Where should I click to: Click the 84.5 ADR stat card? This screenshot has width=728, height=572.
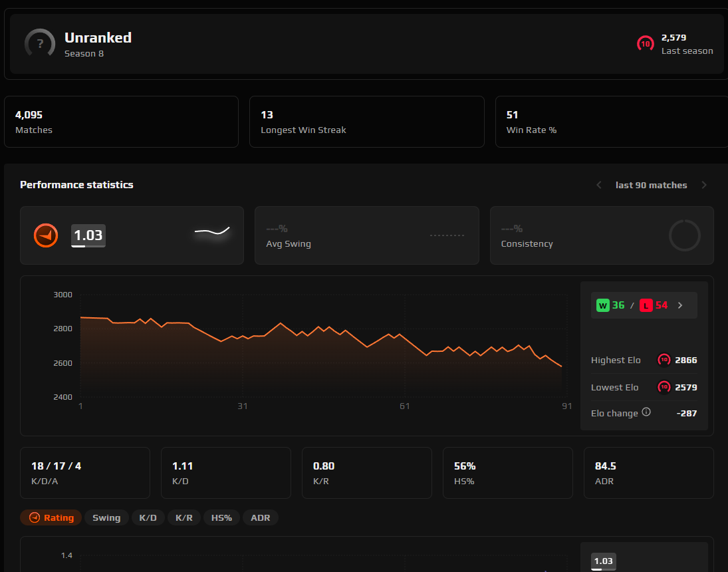click(x=649, y=473)
